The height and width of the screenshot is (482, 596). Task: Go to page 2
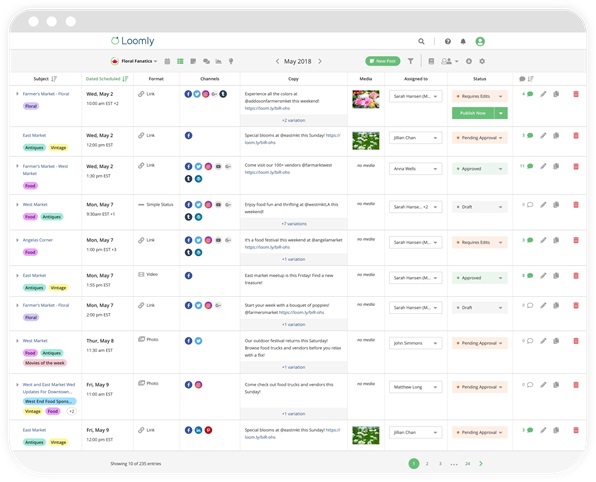427,463
